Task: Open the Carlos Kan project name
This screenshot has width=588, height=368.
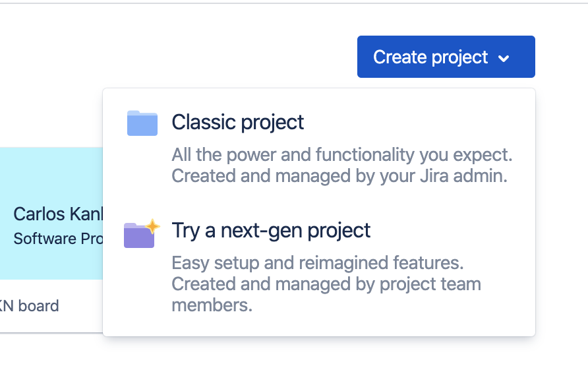Action: point(57,214)
